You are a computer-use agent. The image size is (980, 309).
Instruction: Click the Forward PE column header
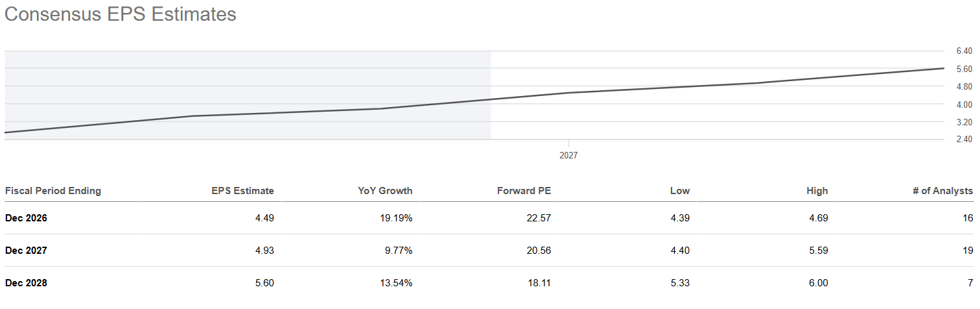click(x=524, y=191)
